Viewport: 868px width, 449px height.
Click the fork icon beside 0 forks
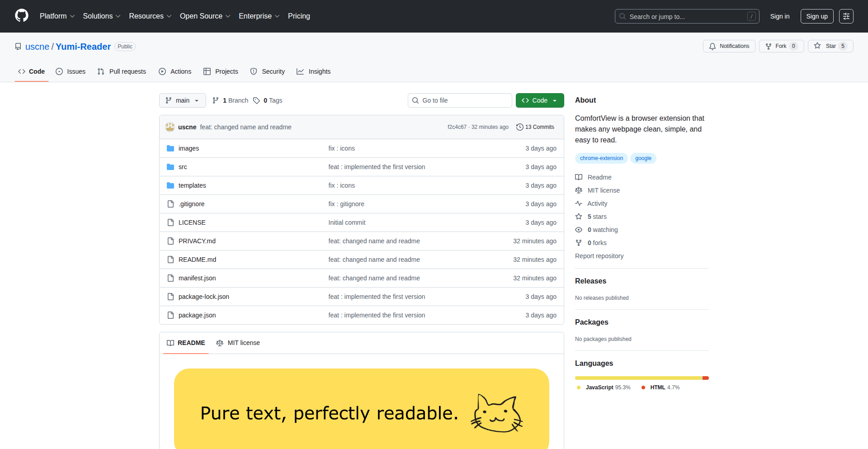pos(579,243)
